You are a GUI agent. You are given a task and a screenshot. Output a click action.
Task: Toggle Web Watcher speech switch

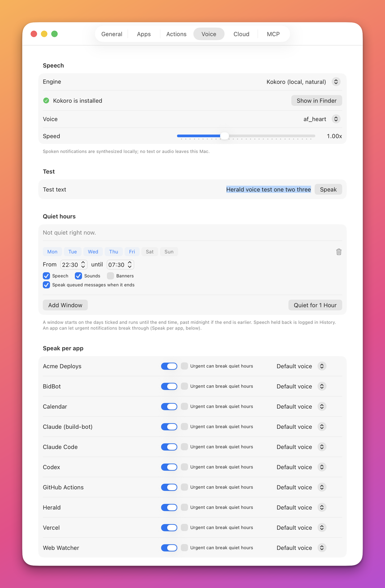pyautogui.click(x=169, y=548)
